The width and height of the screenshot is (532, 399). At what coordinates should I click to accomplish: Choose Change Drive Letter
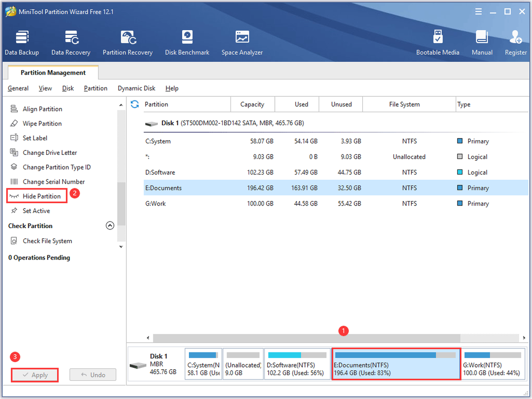pyautogui.click(x=50, y=153)
